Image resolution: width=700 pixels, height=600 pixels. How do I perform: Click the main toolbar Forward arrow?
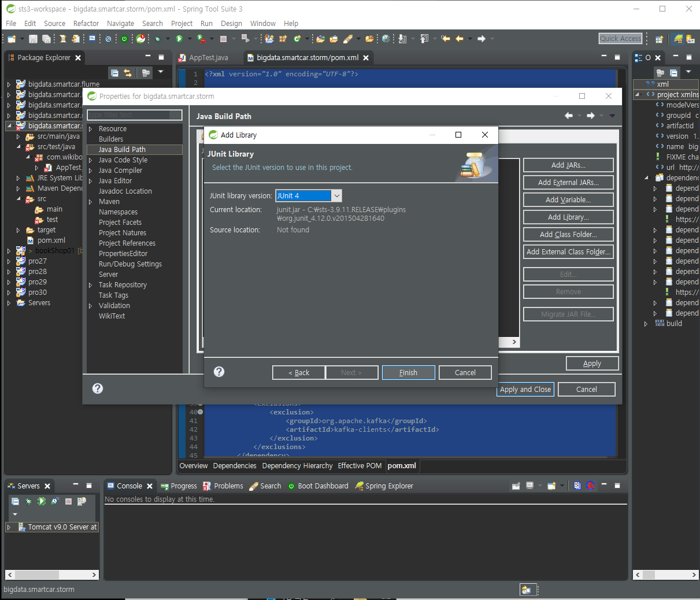pos(481,39)
